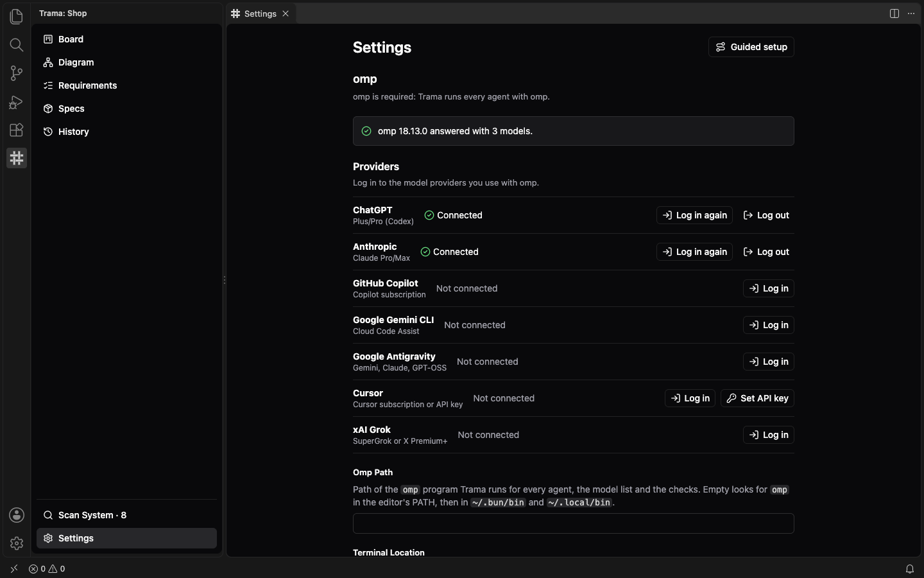
Task: Log in again to Anthropic
Action: 694,252
